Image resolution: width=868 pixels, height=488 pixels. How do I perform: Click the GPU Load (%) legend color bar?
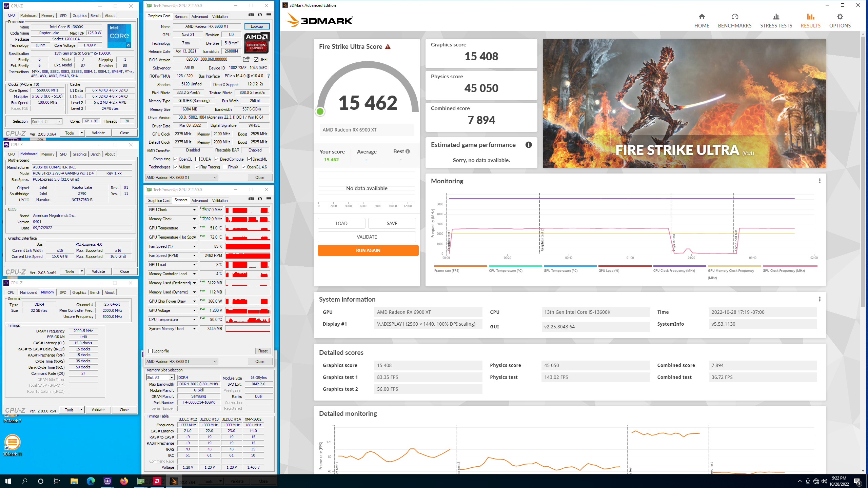(x=625, y=266)
